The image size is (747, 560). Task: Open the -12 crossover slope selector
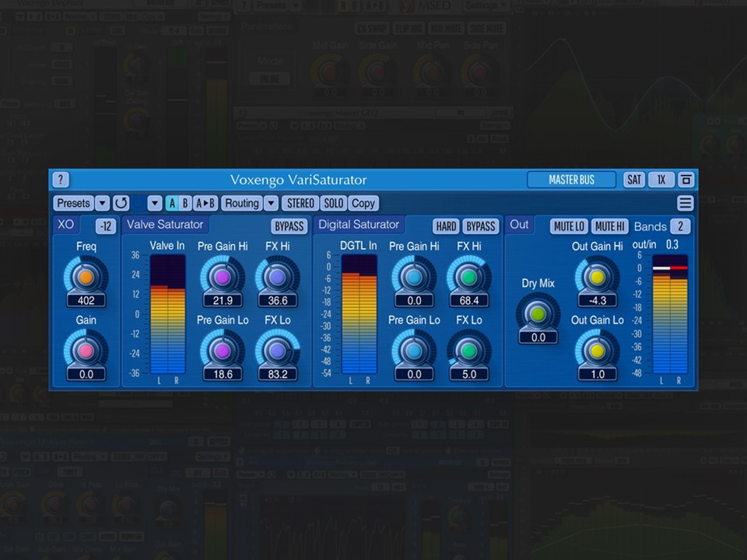click(106, 226)
